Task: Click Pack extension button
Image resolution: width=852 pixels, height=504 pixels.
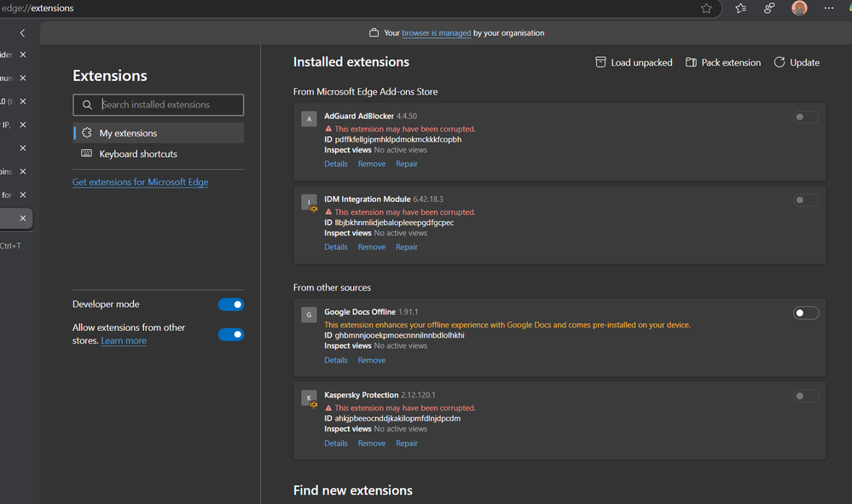Action: 722,62
